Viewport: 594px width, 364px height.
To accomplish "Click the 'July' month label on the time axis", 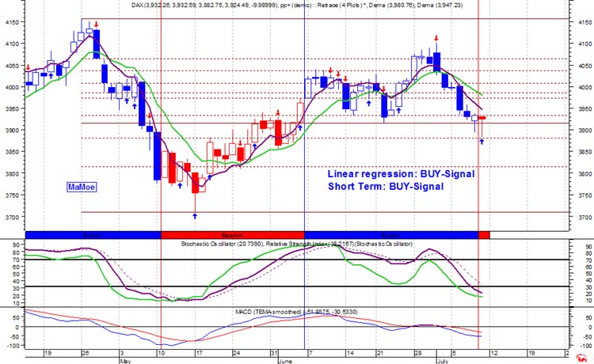I will (x=443, y=361).
